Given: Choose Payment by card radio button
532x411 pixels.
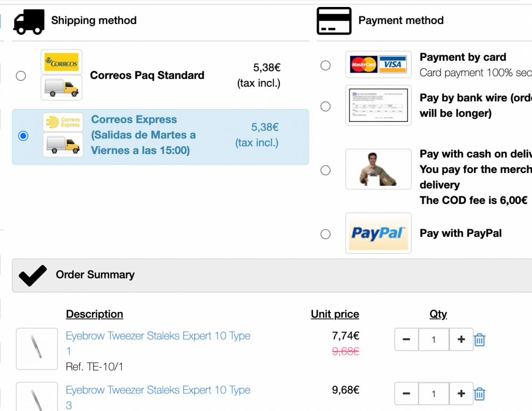Looking at the screenshot, I should [326, 65].
